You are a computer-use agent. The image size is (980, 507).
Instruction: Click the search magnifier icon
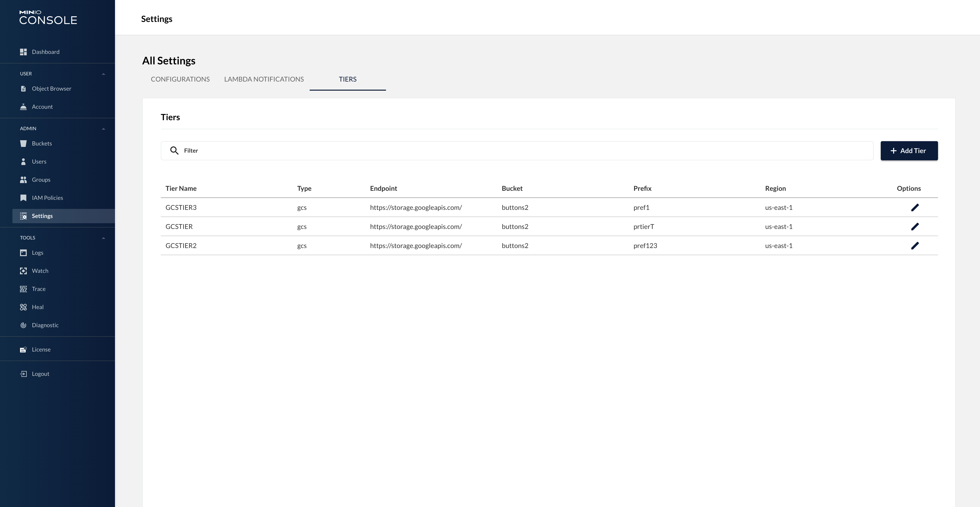pos(174,151)
